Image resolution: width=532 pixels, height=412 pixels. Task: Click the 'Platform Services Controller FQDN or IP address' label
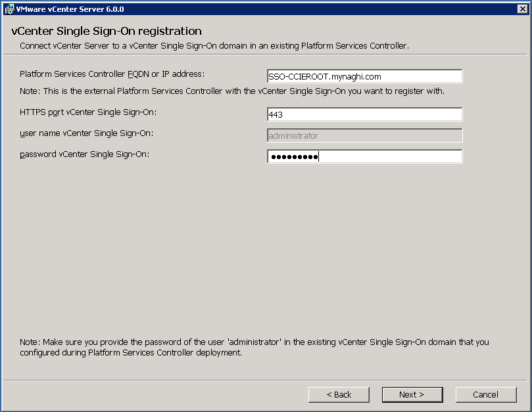pos(112,74)
